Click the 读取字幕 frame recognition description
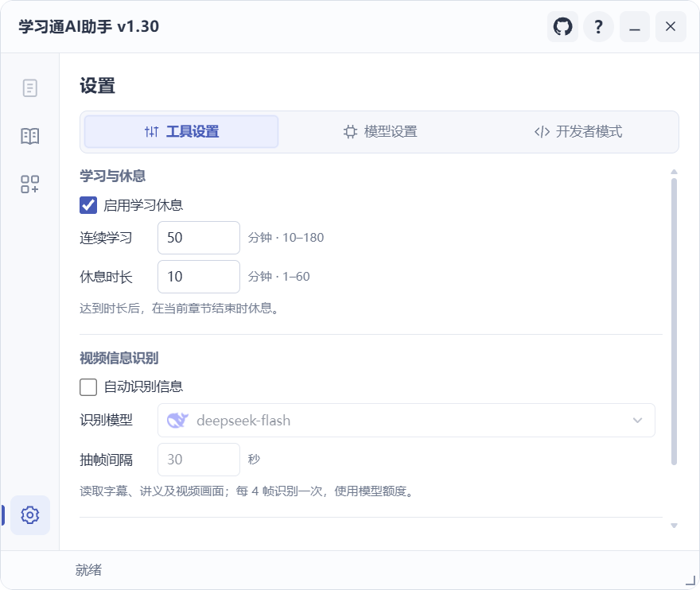700x590 pixels. click(247, 491)
